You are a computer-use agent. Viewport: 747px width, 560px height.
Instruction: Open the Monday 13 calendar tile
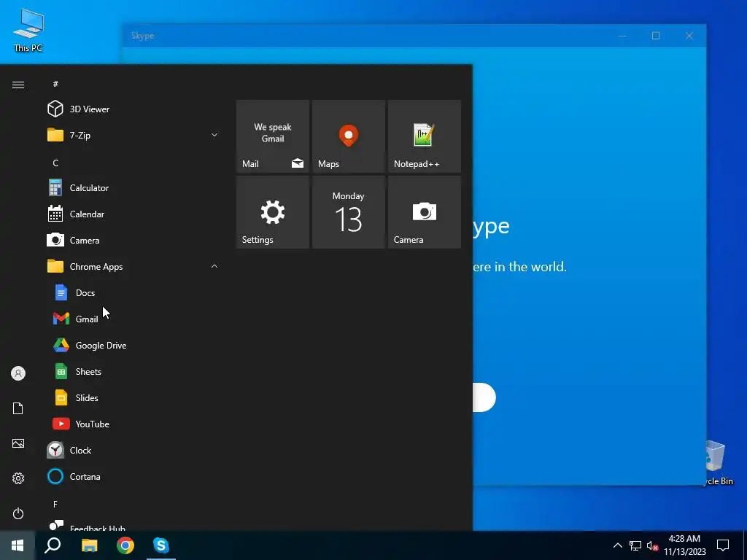point(348,212)
